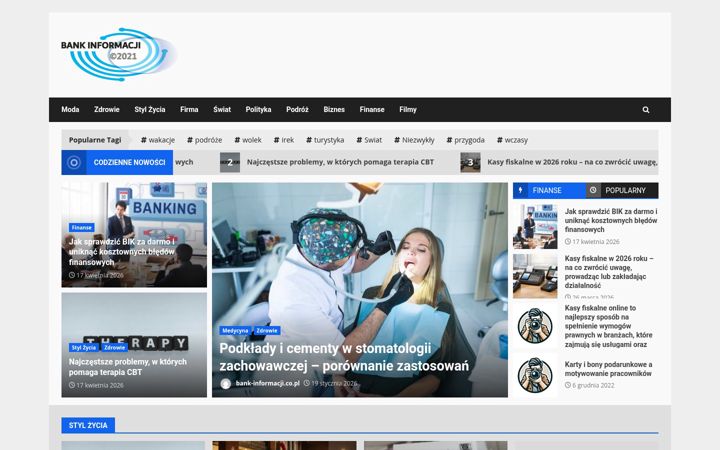Click Zdrowie badge on therapy card
Image resolution: width=720 pixels, height=450 pixels.
click(x=114, y=348)
